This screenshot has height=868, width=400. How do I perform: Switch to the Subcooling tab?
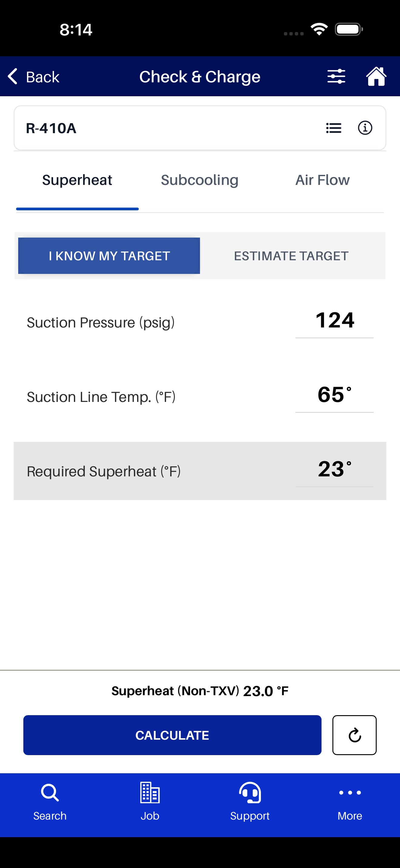point(200,180)
